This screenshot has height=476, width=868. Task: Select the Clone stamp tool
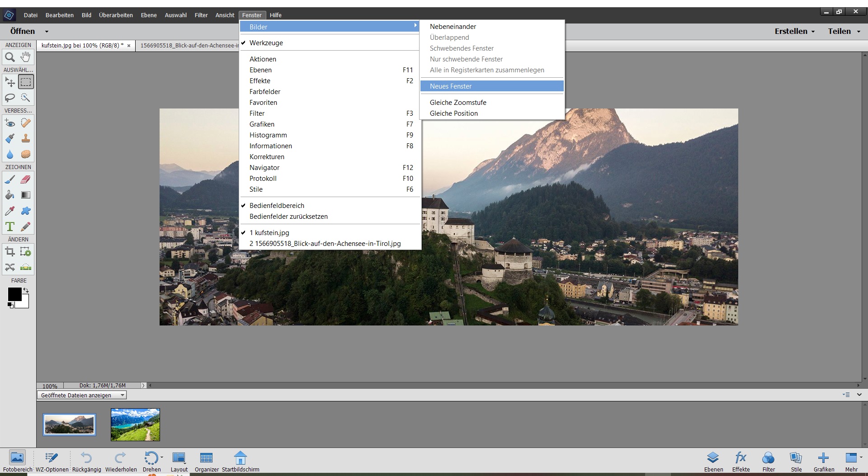click(x=25, y=138)
